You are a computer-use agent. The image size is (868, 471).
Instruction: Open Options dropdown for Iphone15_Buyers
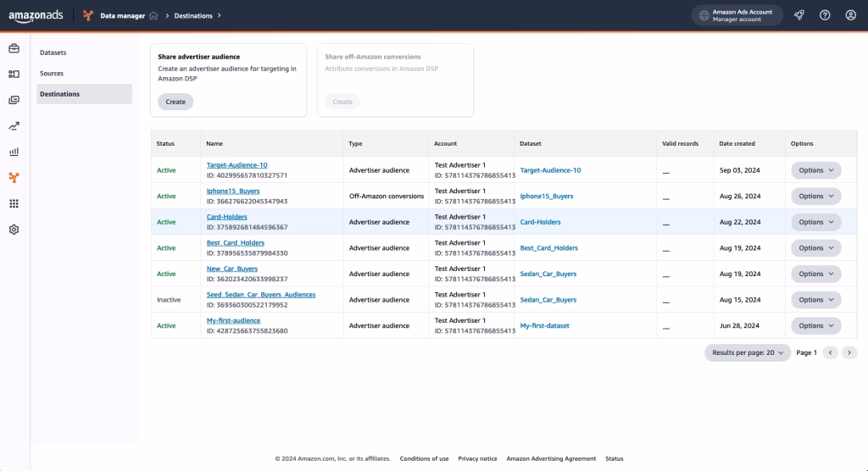coord(816,197)
